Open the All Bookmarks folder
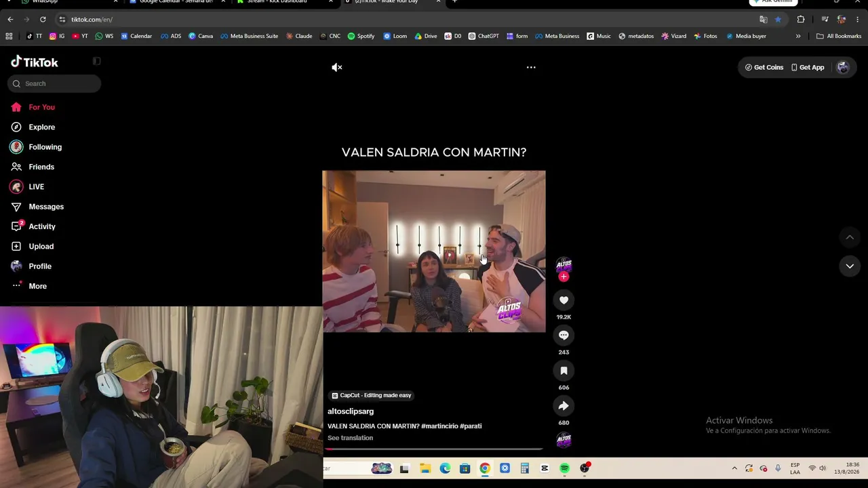The width and height of the screenshot is (868, 488). [839, 36]
